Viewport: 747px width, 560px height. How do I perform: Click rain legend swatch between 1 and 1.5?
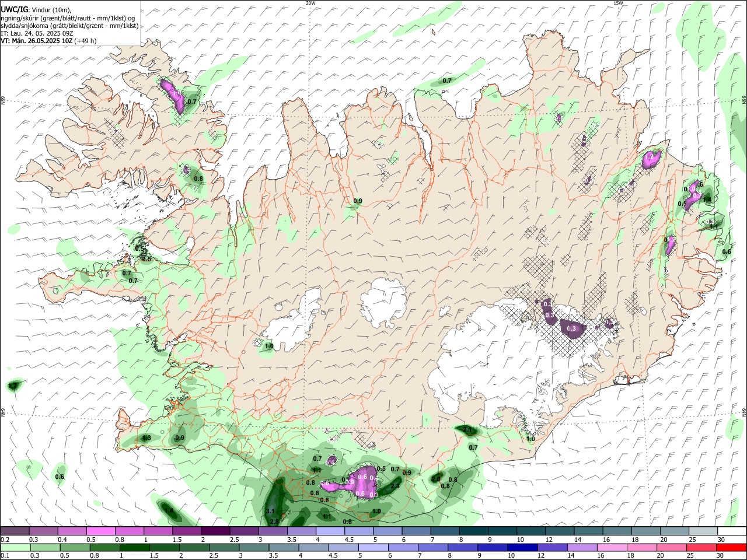point(134,548)
